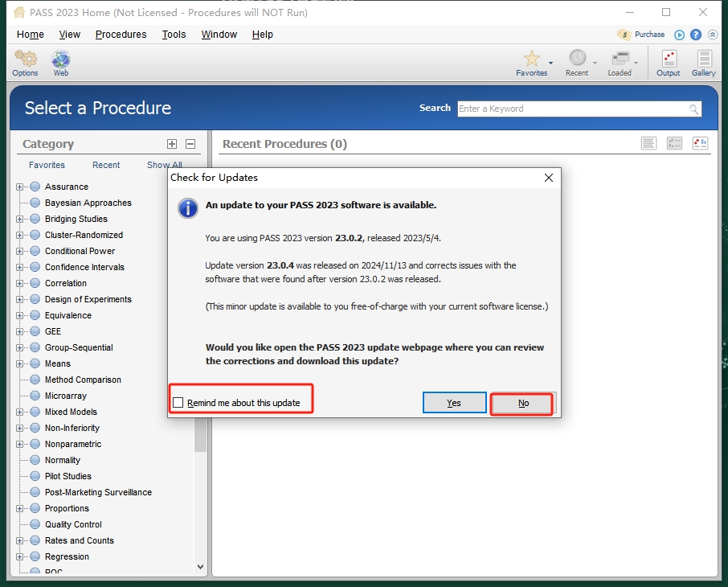Click the blue play video icon
This screenshot has width=728, height=587.
click(679, 35)
